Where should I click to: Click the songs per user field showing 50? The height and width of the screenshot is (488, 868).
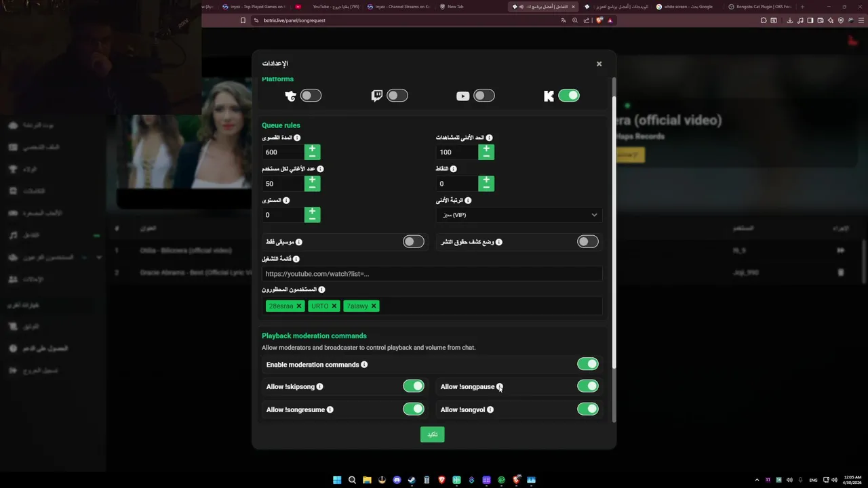(283, 184)
